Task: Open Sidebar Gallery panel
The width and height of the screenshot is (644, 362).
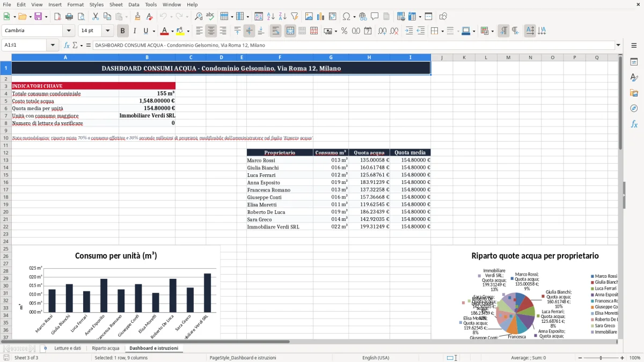Action: (634, 93)
